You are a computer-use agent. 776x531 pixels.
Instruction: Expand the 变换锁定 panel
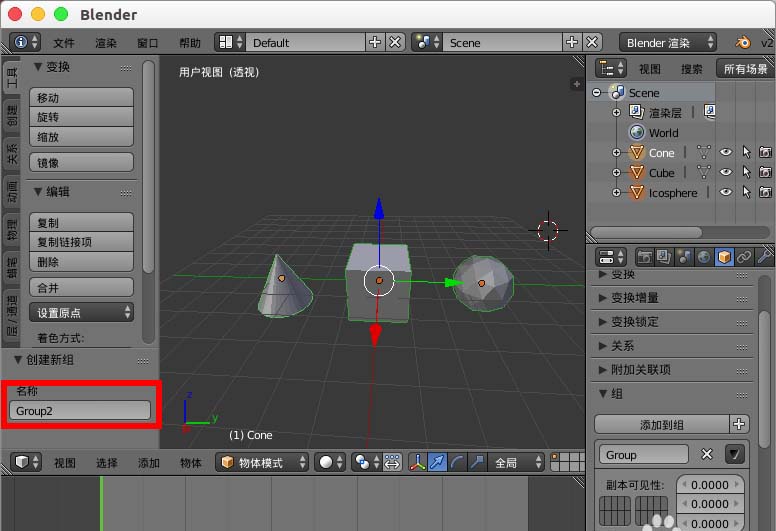pyautogui.click(x=672, y=322)
